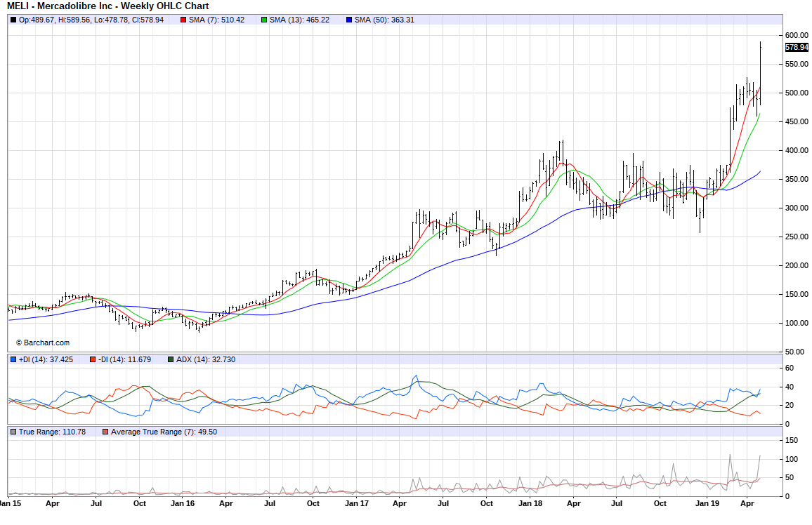Open the Barchart.com copyright link
812x525 pixels.
point(43,343)
